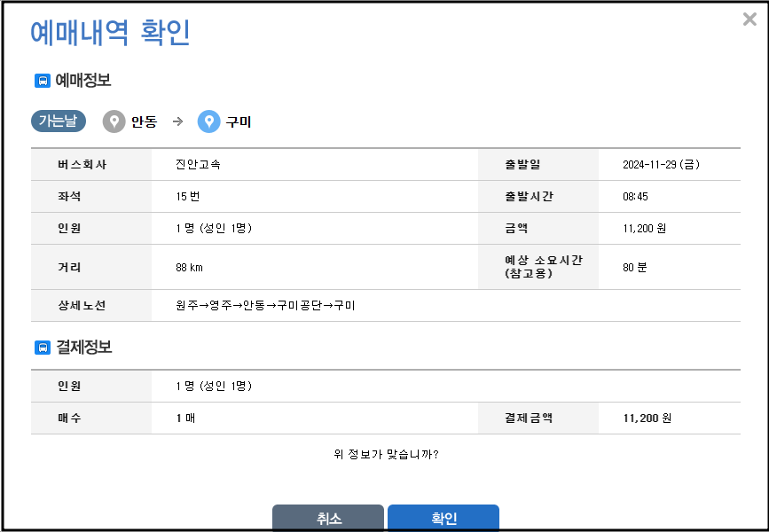
Task: Select the gray location pin next to 안동
Action: point(114,121)
